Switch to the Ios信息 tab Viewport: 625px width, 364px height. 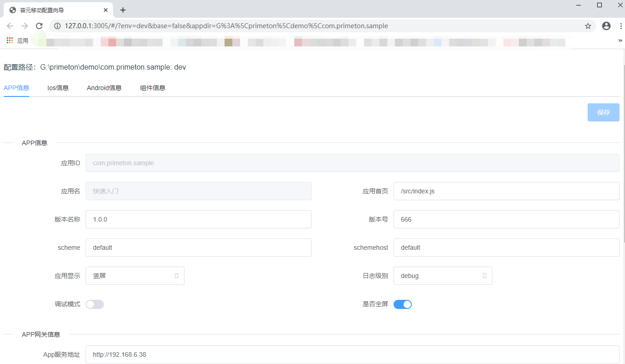pyautogui.click(x=58, y=88)
